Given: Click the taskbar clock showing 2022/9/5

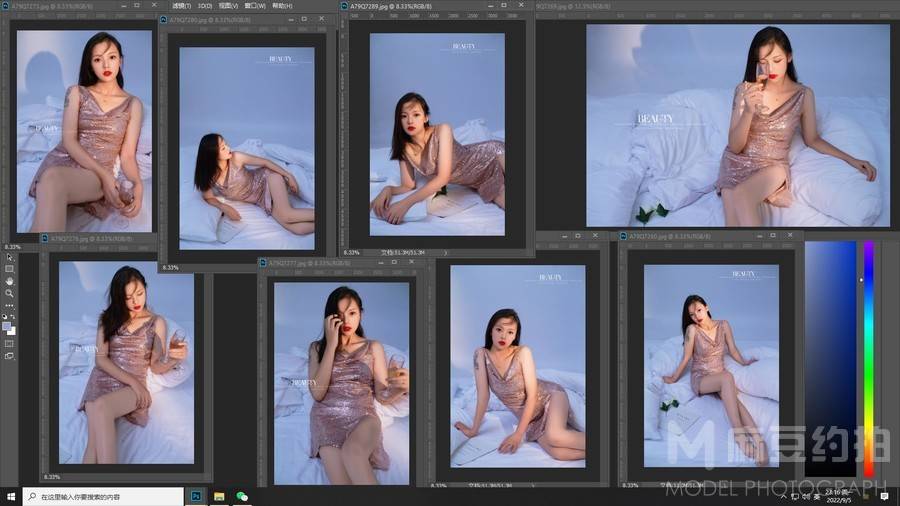Looking at the screenshot, I should pyautogui.click(x=839, y=496).
